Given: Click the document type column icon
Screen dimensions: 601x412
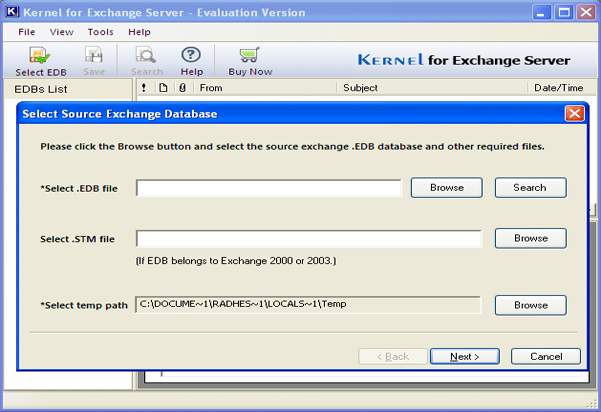Looking at the screenshot, I should (x=162, y=88).
